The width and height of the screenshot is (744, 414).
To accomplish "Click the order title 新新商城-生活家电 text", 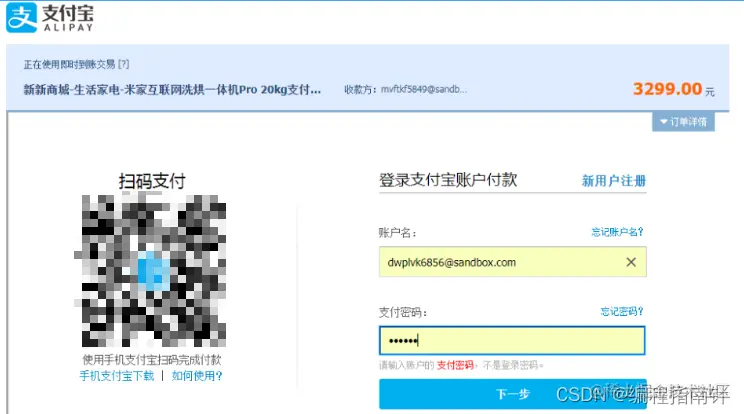I will point(172,90).
